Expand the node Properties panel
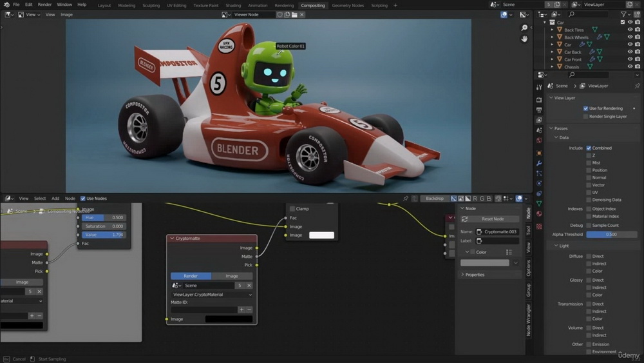 pyautogui.click(x=463, y=275)
